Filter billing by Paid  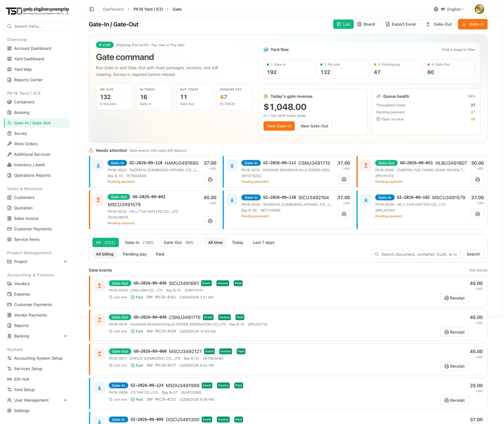[x=160, y=254]
